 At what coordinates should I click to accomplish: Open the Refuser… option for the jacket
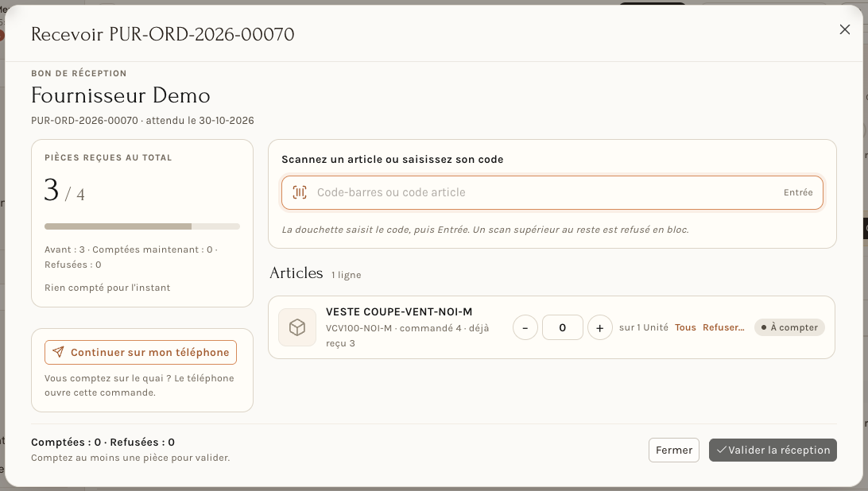coord(723,327)
